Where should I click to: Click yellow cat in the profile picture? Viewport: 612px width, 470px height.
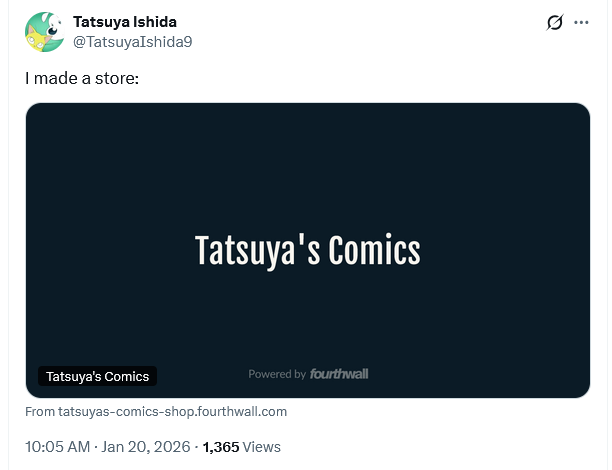37,41
